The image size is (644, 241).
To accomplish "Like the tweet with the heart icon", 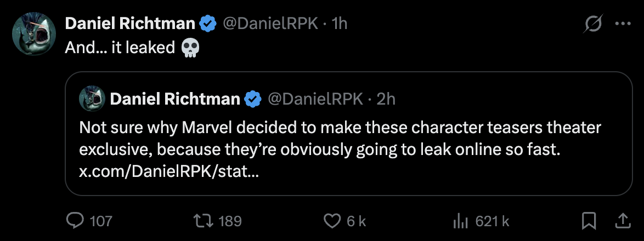I will (331, 221).
